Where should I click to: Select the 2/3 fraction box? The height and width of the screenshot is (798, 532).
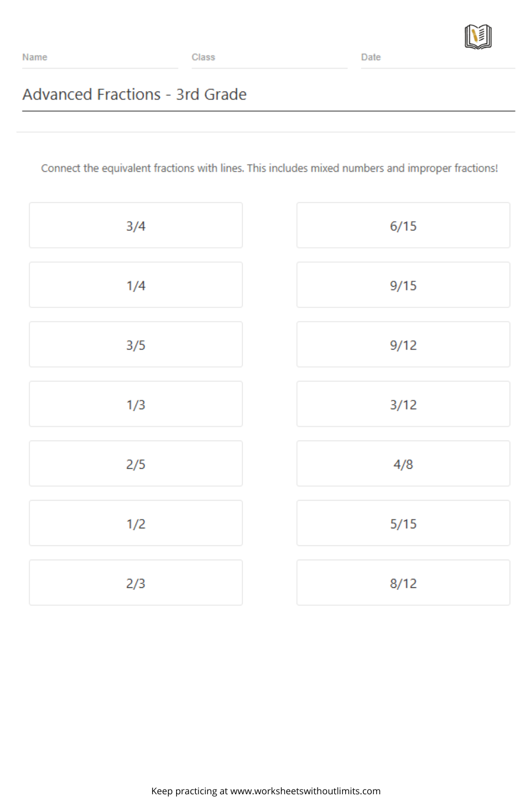[136, 583]
